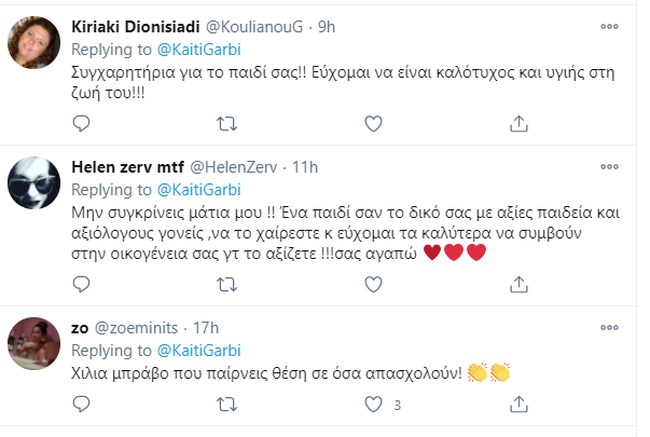The width and height of the screenshot is (650, 437).
Task: Retweet Kiriaki Dionisiadi's tweet
Action: tap(227, 124)
